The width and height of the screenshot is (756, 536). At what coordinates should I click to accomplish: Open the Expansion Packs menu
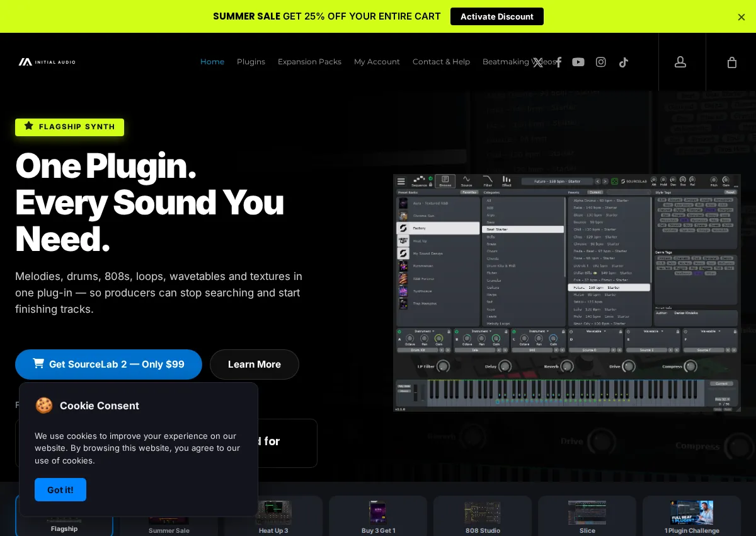click(309, 62)
